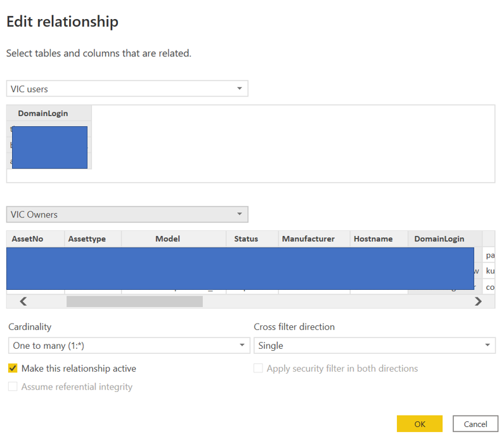Select DomainLogin column in VIC users table

click(x=49, y=113)
